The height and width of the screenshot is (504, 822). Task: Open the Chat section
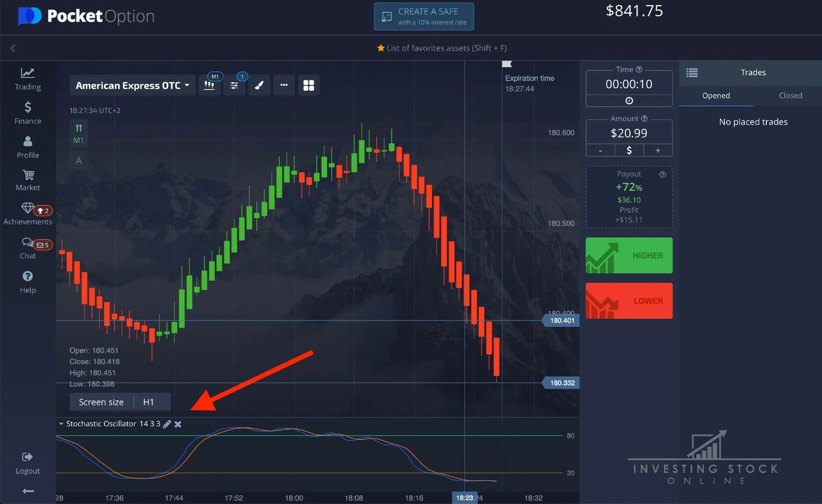[x=28, y=249]
